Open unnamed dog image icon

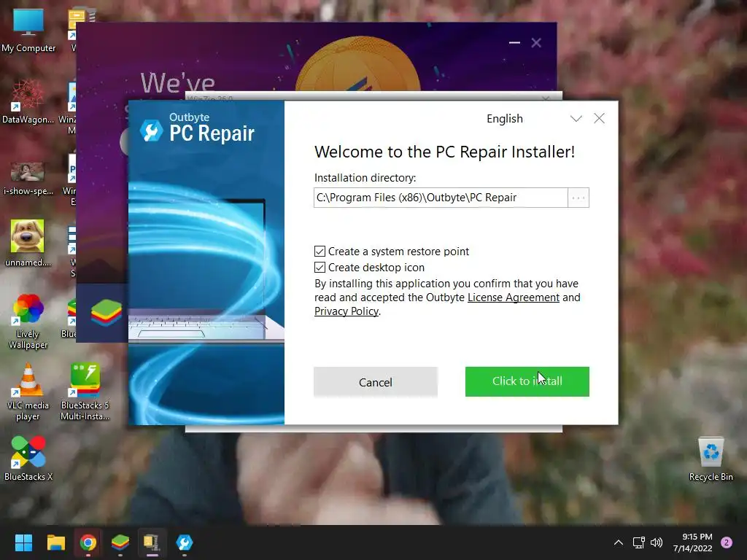(28, 243)
